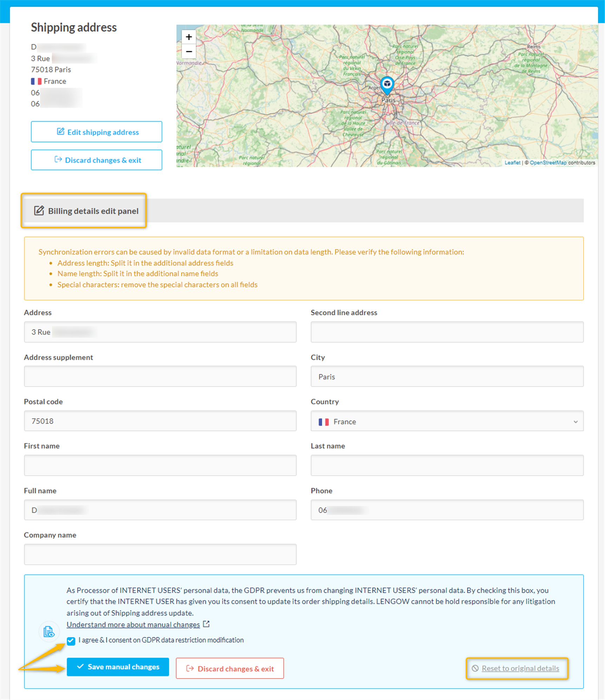
Task: Click red Discard changes & exit button
Action: 230,668
